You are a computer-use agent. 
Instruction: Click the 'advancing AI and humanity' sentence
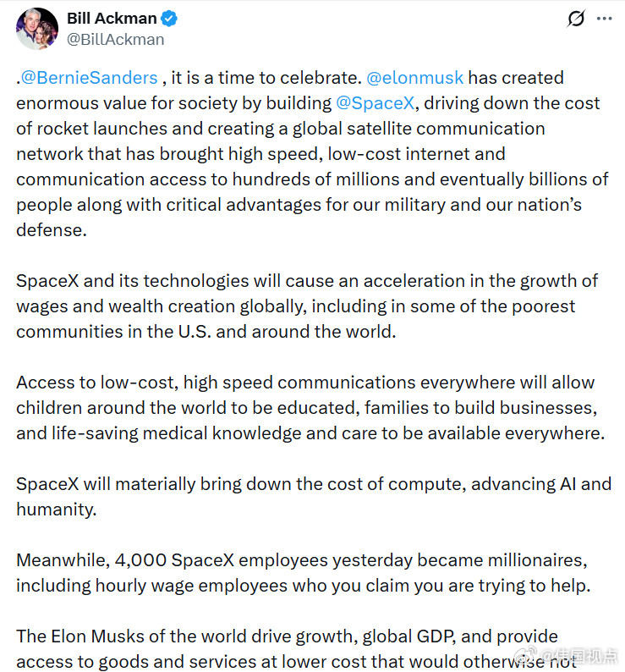314,497
